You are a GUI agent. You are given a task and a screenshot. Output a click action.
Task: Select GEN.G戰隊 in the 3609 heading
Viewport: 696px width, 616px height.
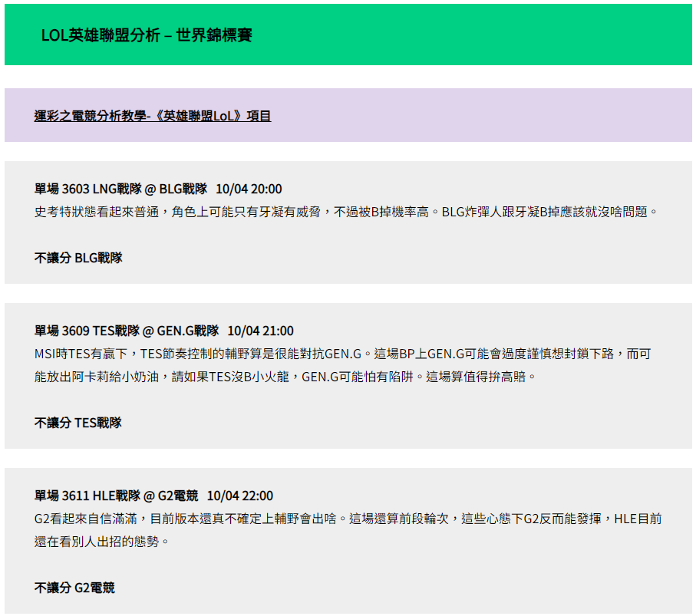point(188,331)
